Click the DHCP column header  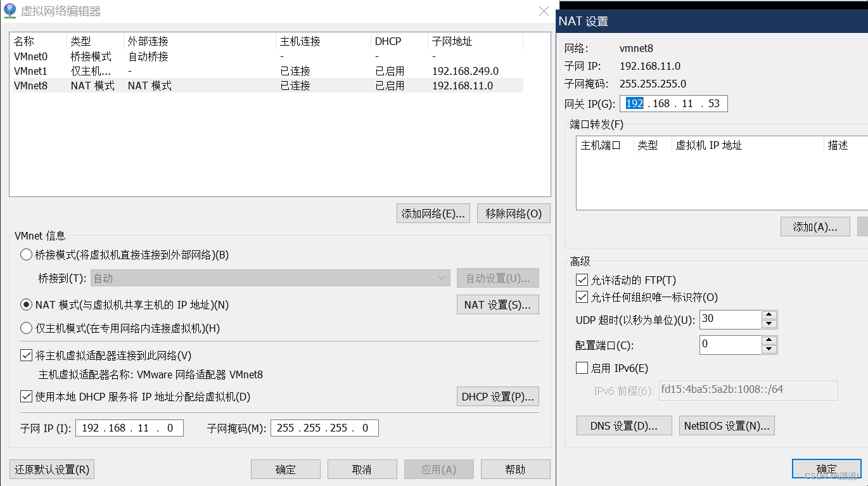(399, 41)
